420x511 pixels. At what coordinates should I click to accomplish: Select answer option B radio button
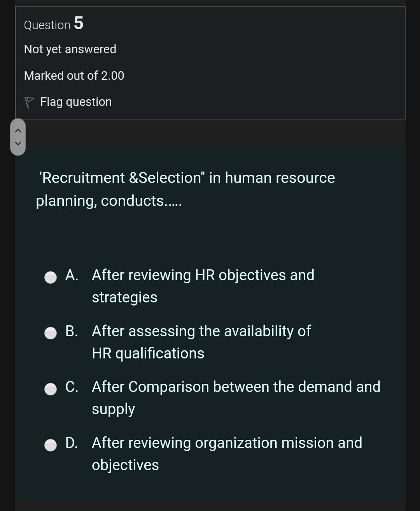pos(50,333)
